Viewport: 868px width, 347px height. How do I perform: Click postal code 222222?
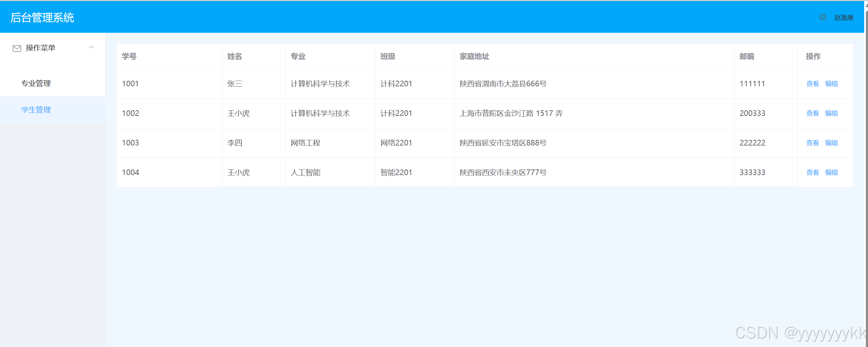click(752, 143)
